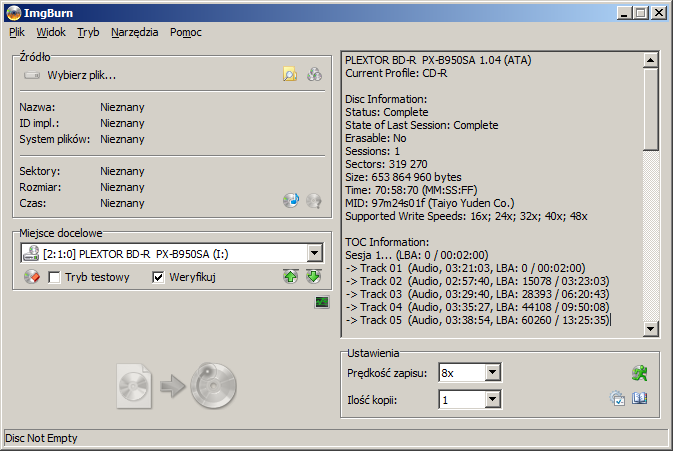Open the Pomoc menu
Image resolution: width=673 pixels, height=451 pixels.
click(185, 32)
